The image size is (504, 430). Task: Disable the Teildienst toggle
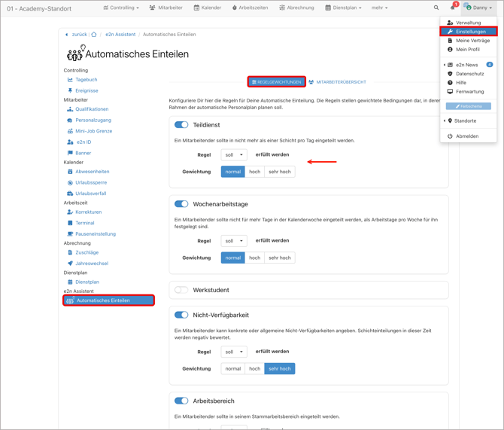coord(181,125)
